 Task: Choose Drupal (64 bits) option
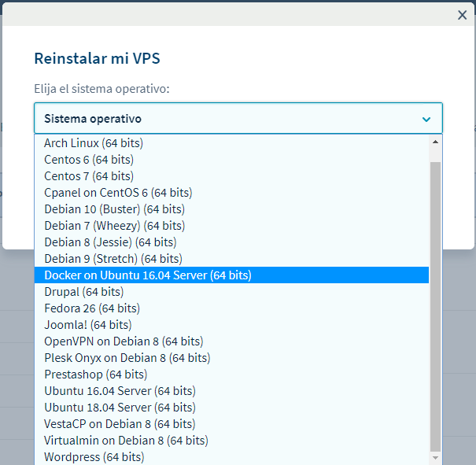tap(231, 292)
